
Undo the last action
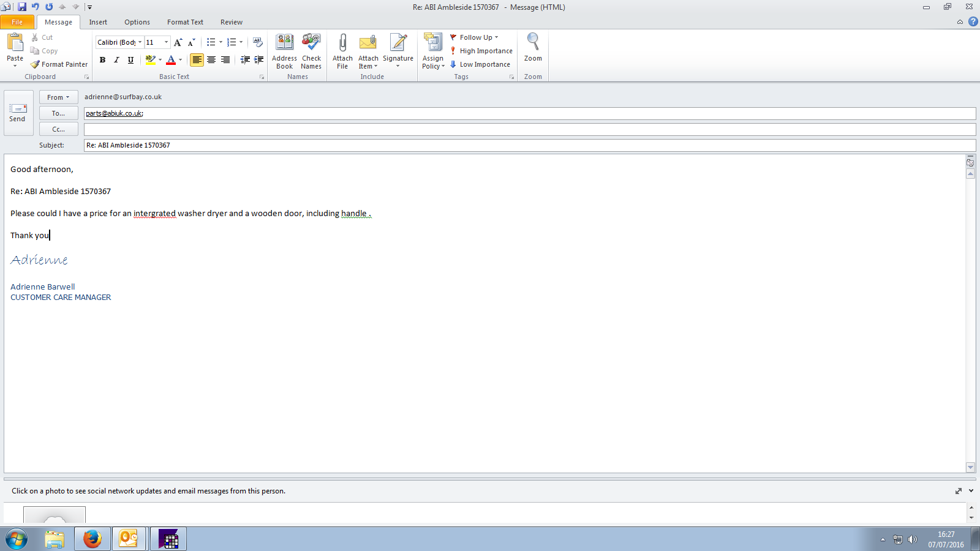(36, 7)
